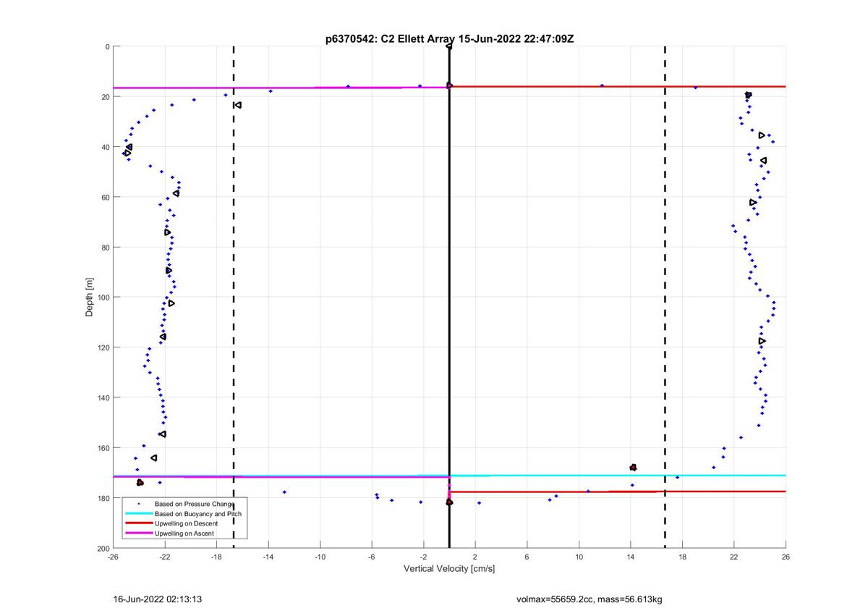
Task: Click the x-axis tick label '10'
Action: [579, 557]
